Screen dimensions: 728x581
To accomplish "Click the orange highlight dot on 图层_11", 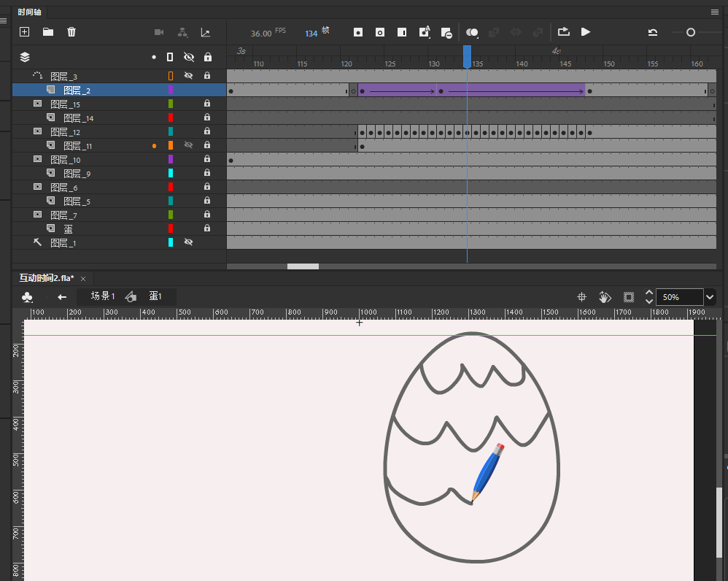I will click(154, 146).
